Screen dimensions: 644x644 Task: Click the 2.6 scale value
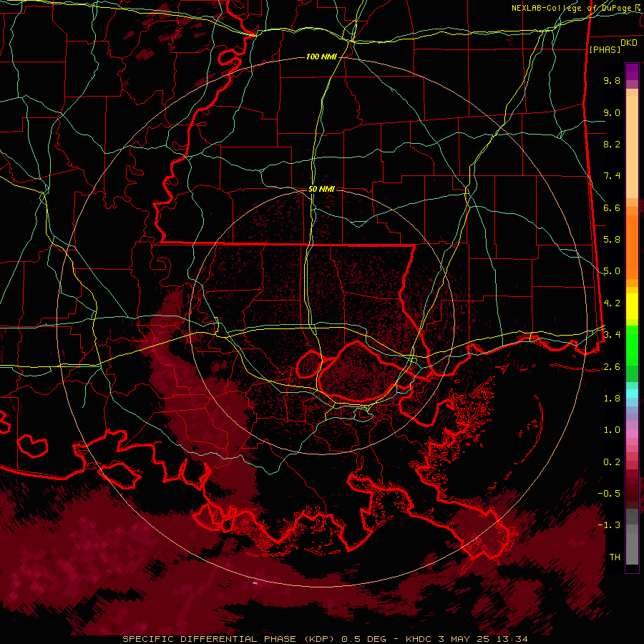pyautogui.click(x=612, y=366)
